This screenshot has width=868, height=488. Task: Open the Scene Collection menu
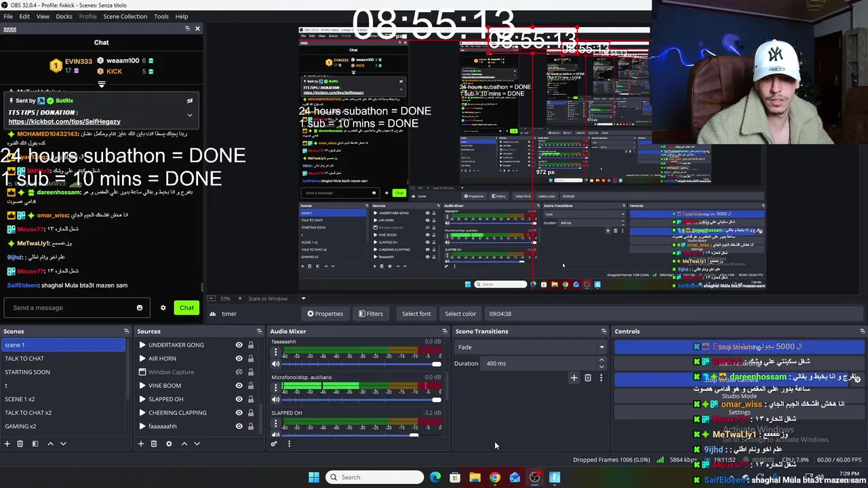[124, 16]
